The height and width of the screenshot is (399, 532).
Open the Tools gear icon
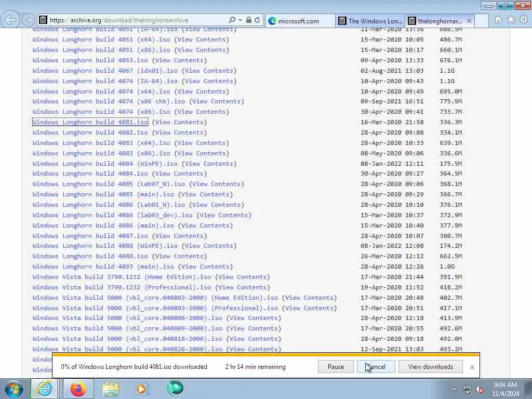click(524, 20)
